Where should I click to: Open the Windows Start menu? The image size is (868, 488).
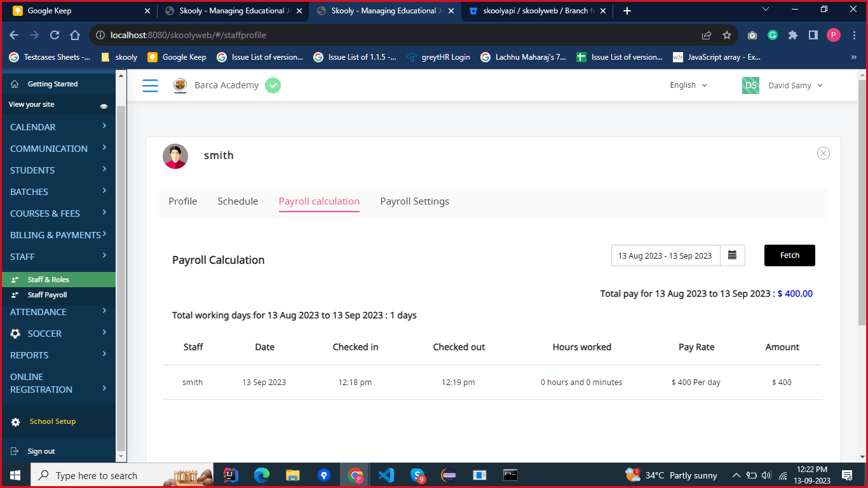coord(15,475)
